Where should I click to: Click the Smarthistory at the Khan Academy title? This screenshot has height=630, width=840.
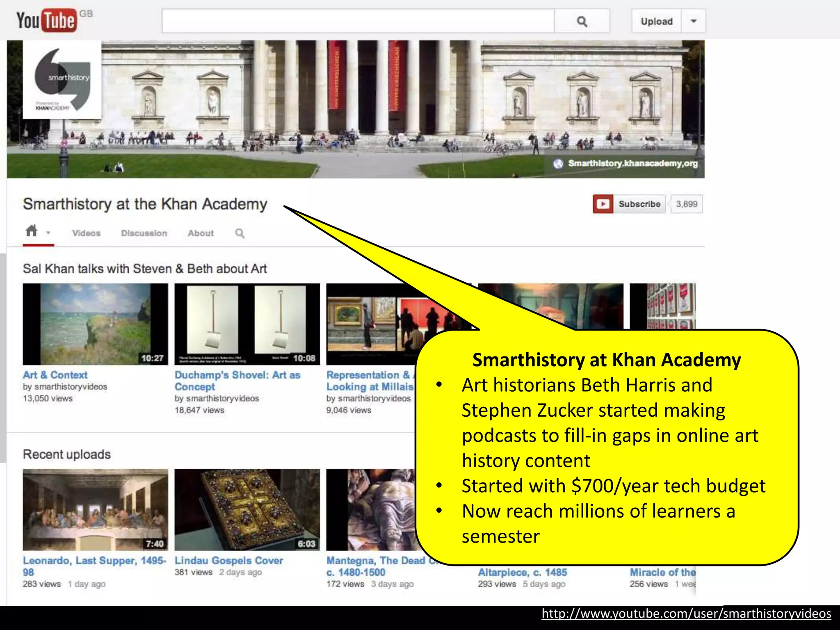pyautogui.click(x=145, y=204)
